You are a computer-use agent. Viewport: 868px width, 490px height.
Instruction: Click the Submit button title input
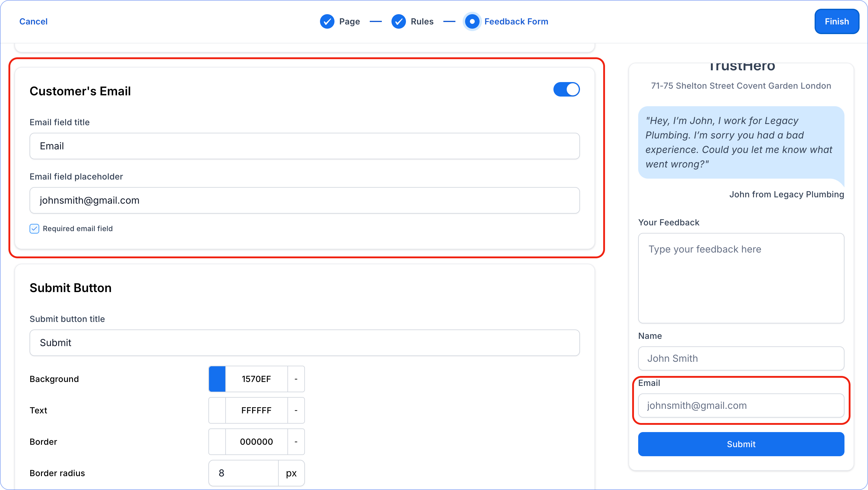tap(304, 343)
